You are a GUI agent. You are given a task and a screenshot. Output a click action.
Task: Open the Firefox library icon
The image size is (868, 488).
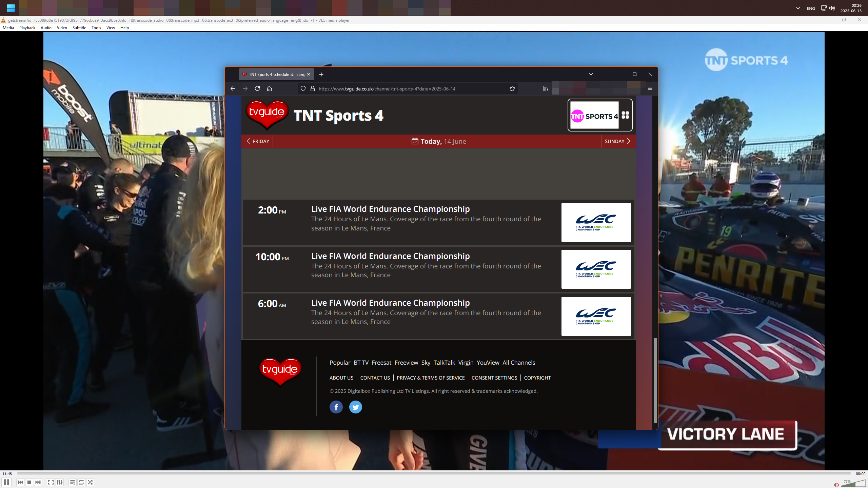tap(546, 88)
